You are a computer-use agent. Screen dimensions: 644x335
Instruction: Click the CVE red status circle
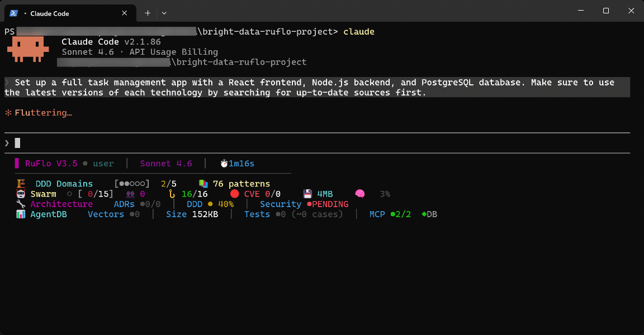click(x=234, y=193)
